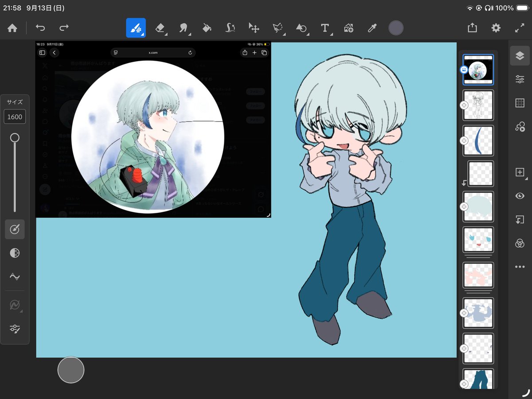Screen dimensions: 532x399
Task: Select the Eraser tool
Action: [160, 28]
